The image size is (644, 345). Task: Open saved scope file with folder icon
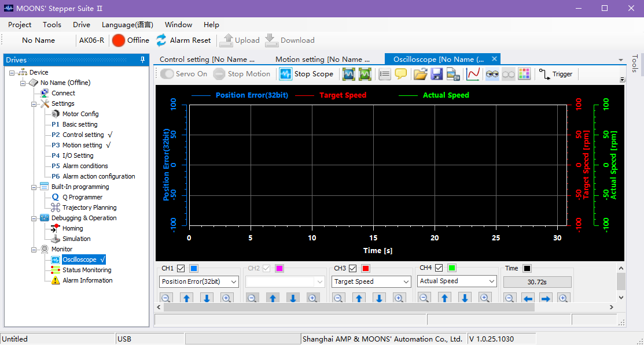pos(420,74)
